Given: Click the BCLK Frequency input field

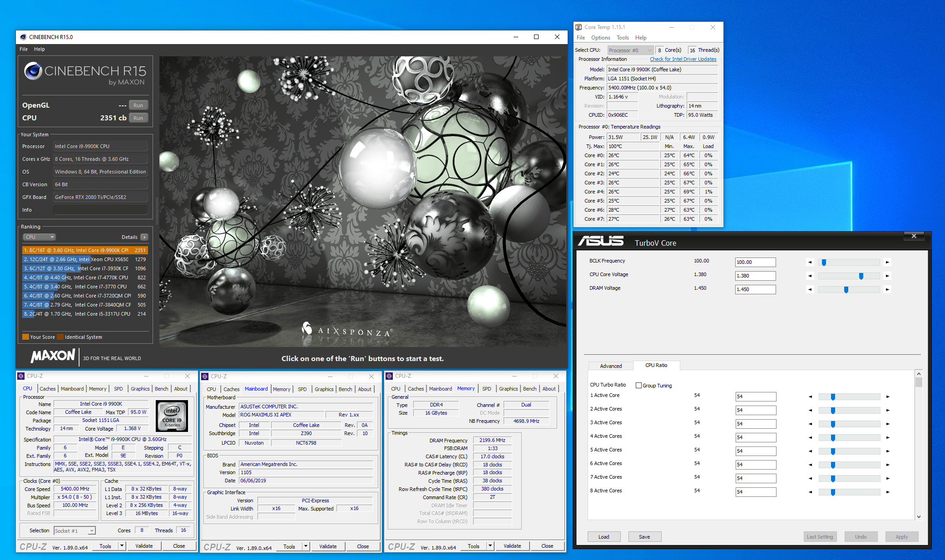Looking at the screenshot, I should click(756, 262).
